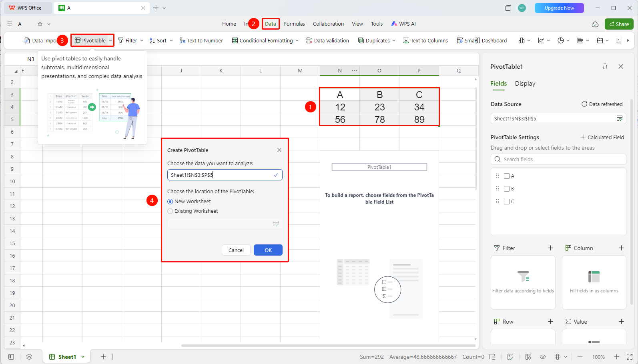Check field C in the field list
The image size is (638, 364).
(x=507, y=202)
